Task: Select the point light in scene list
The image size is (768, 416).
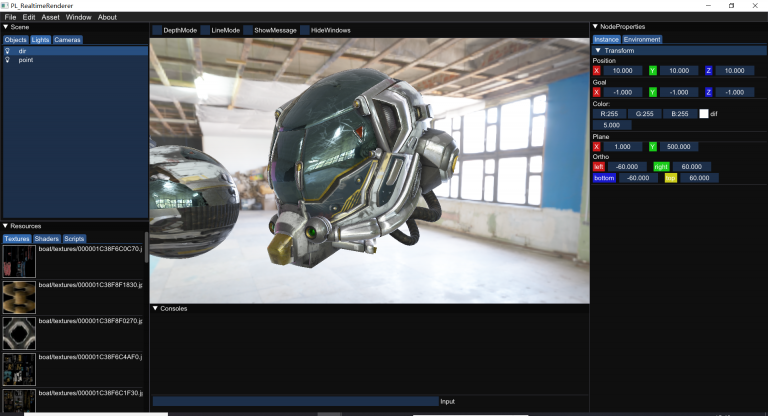Action: pos(26,60)
